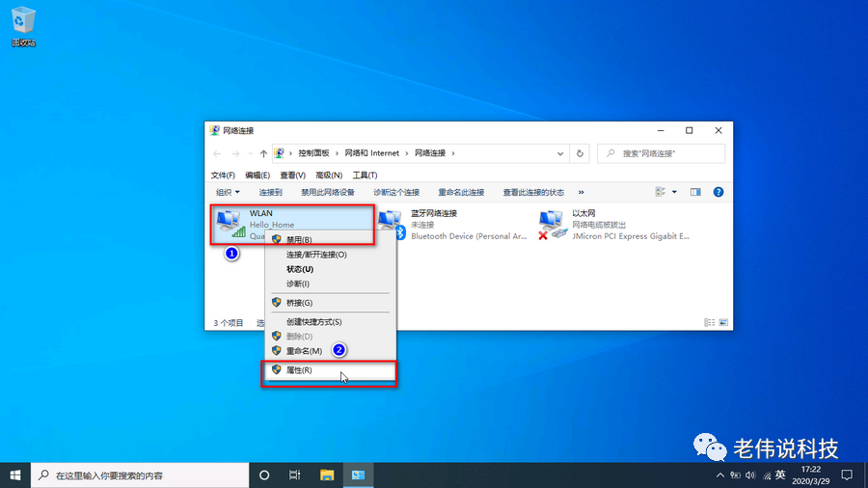The image size is (868, 488).
Task: Expand the address bar history dropdown
Action: click(x=559, y=153)
